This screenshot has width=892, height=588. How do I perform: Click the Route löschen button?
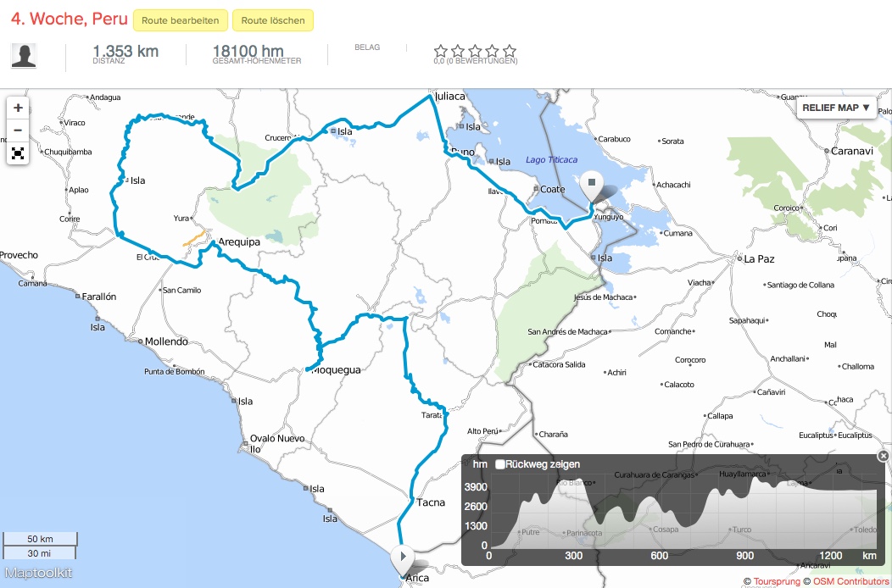tap(273, 20)
